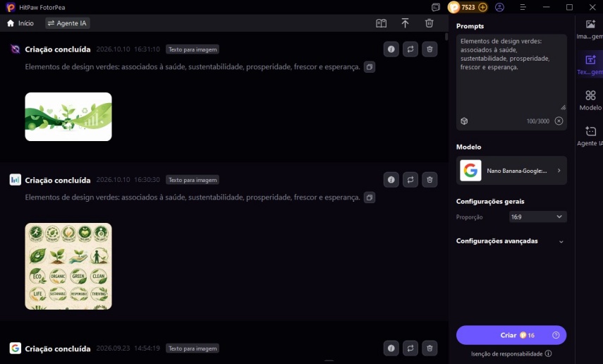Open the hamburger menu in title bar

tap(523, 7)
